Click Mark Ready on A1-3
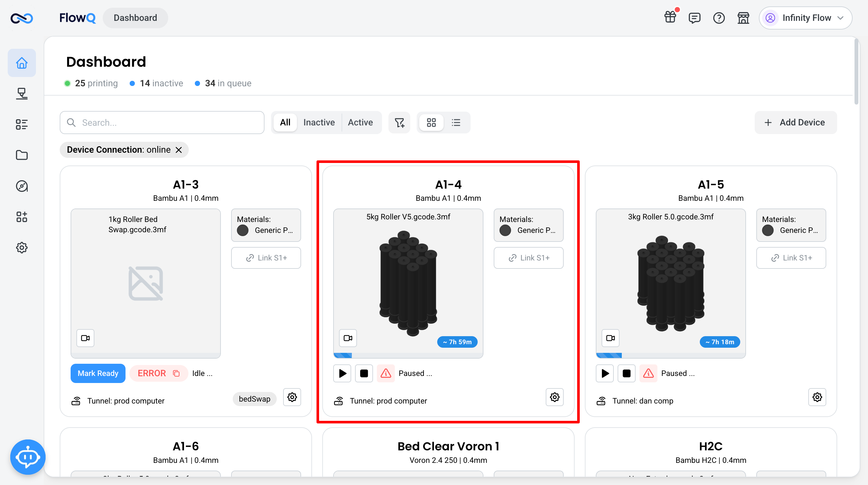868x485 pixels. click(98, 373)
